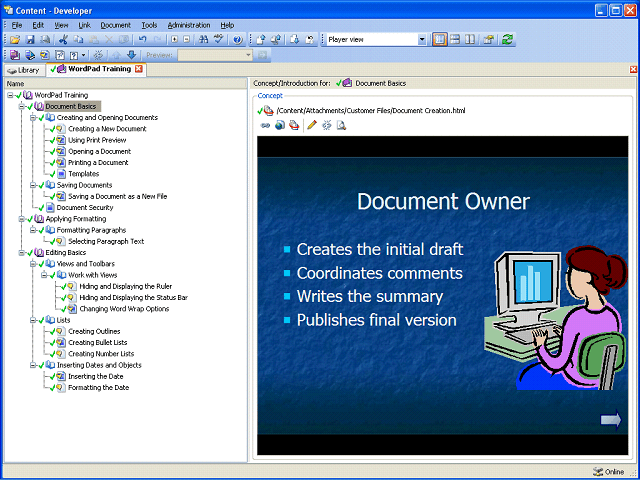Screen dimensions: 640x480
Task: Run the ABC spell check icon
Action: (x=219, y=40)
